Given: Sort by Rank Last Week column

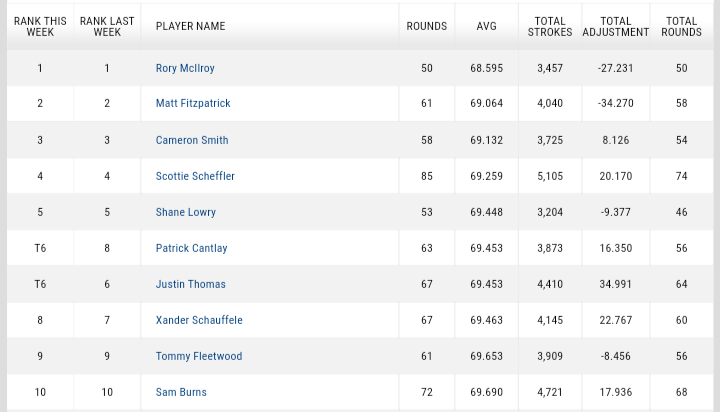Looking at the screenshot, I should click(x=107, y=26).
